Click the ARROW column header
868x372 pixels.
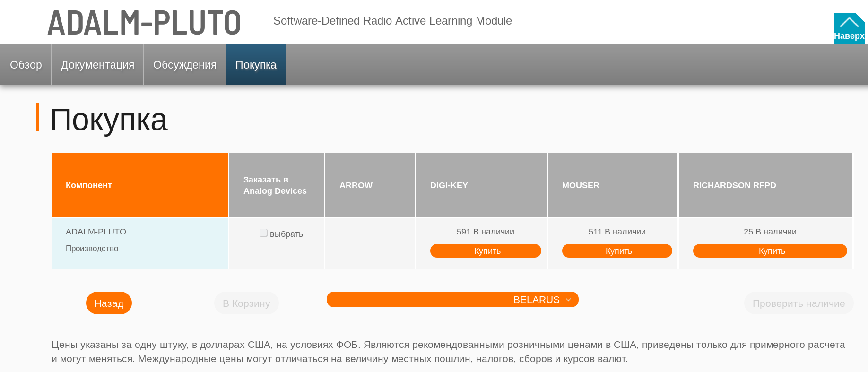point(356,185)
